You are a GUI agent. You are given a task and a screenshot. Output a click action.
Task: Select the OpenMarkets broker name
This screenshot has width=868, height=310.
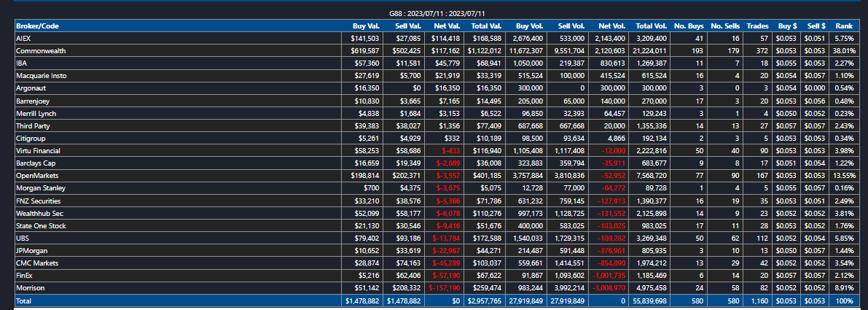tap(36, 176)
